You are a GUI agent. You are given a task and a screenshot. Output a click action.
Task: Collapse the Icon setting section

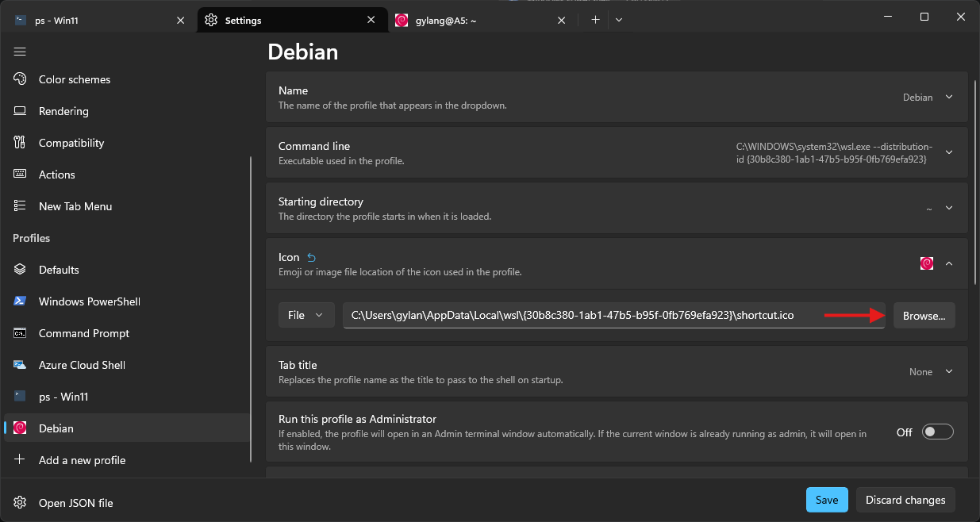tap(949, 264)
